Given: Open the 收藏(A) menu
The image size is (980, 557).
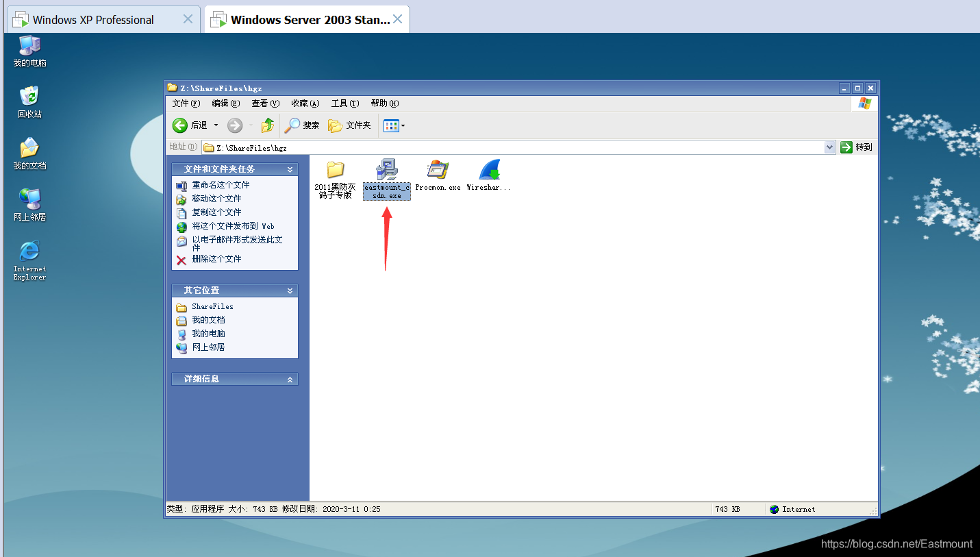Looking at the screenshot, I should (305, 103).
